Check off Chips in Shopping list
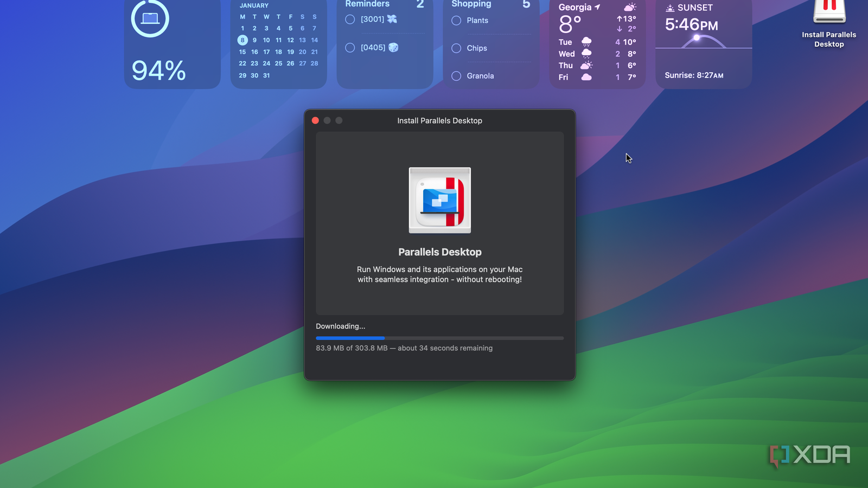Image resolution: width=868 pixels, height=488 pixels. [456, 48]
